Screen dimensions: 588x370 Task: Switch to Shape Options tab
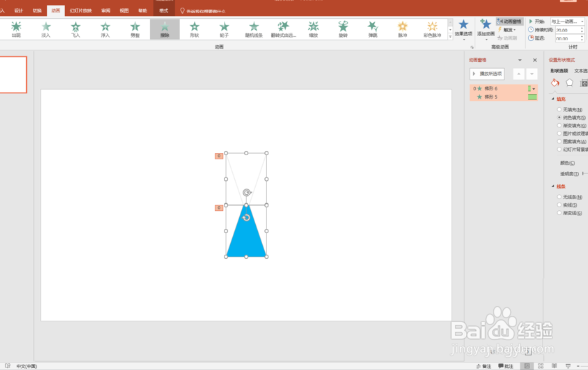click(x=559, y=71)
